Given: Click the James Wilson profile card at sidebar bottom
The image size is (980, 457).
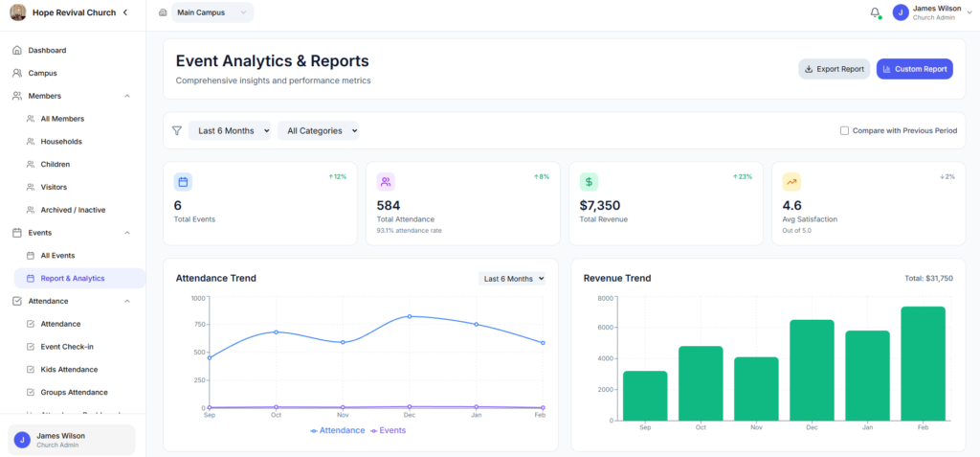Looking at the screenshot, I should (72, 440).
